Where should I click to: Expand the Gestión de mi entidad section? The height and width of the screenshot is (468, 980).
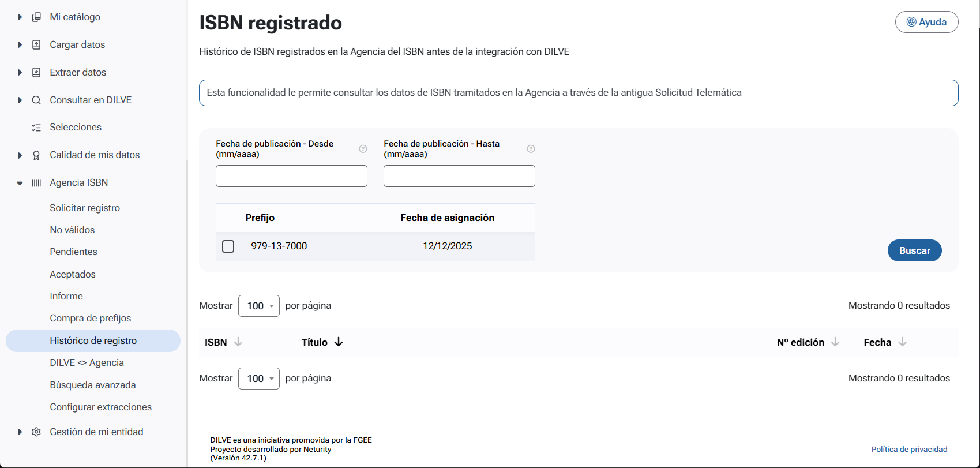[20, 432]
